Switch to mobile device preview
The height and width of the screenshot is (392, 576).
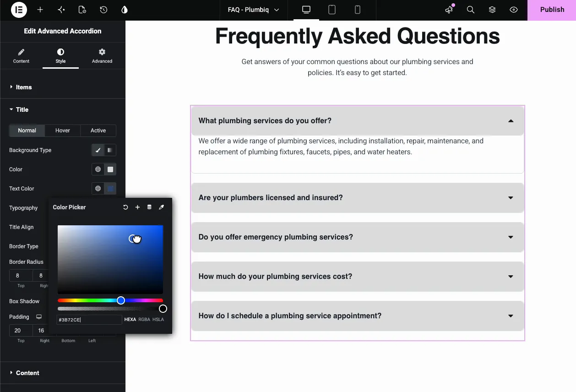358,10
